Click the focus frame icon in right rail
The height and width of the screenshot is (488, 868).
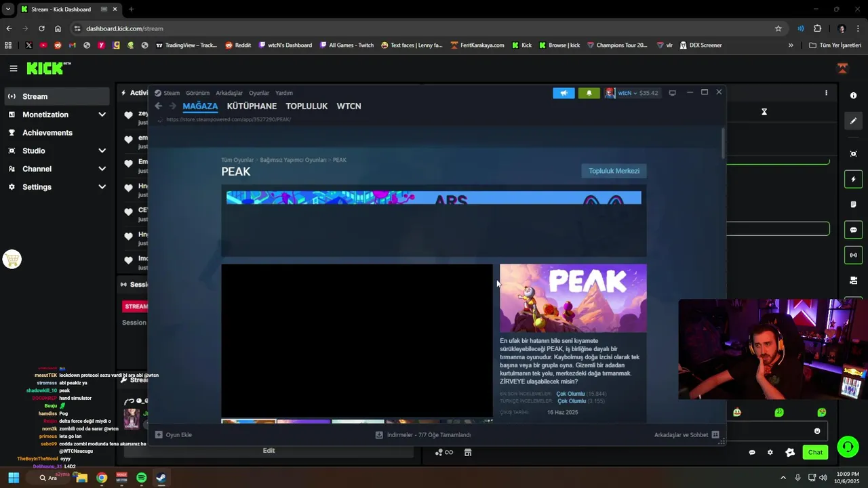(x=853, y=154)
